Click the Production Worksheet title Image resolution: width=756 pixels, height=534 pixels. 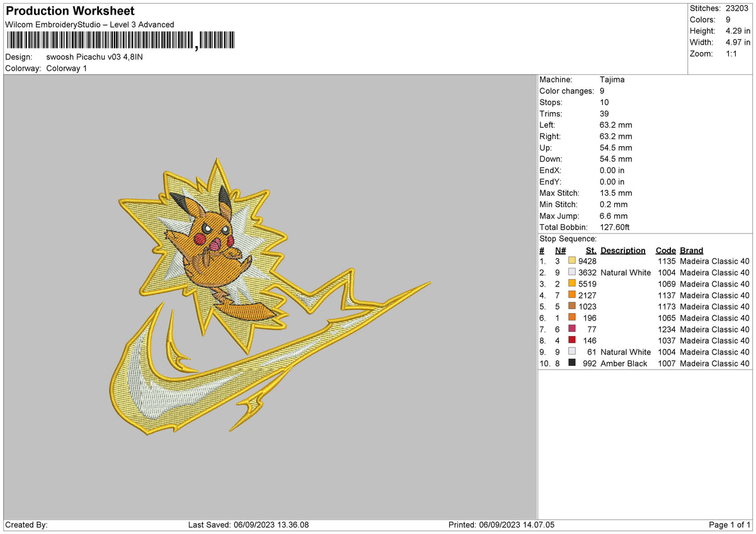[x=69, y=11]
